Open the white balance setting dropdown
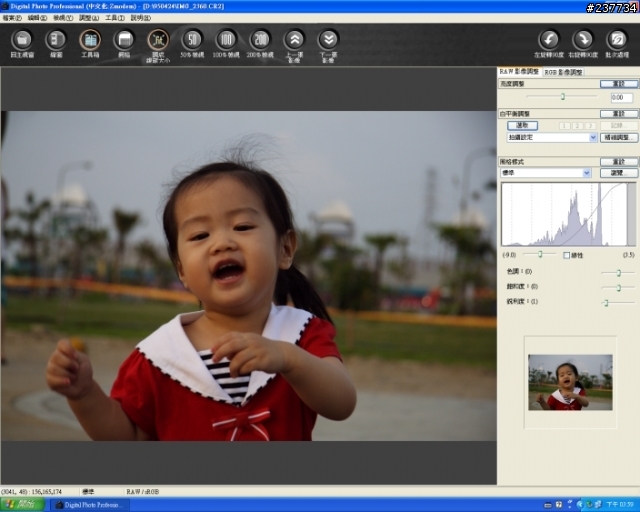 tap(552, 138)
